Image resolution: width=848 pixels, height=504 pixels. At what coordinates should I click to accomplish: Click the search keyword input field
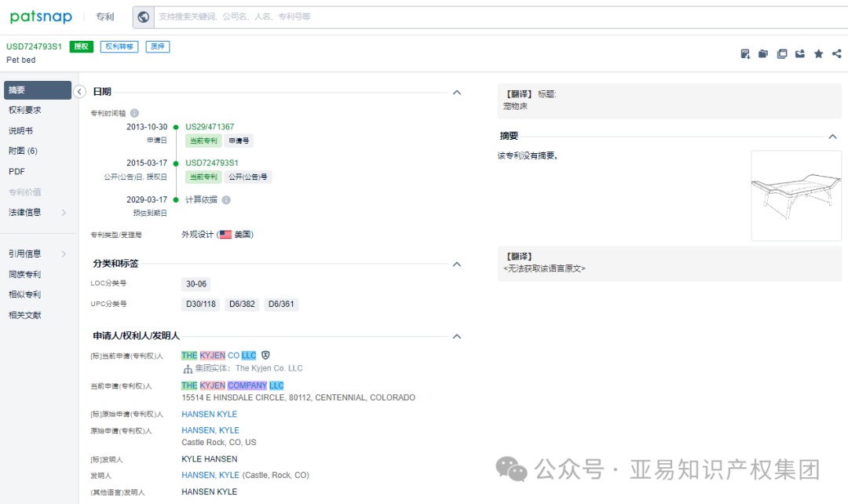tap(500, 16)
